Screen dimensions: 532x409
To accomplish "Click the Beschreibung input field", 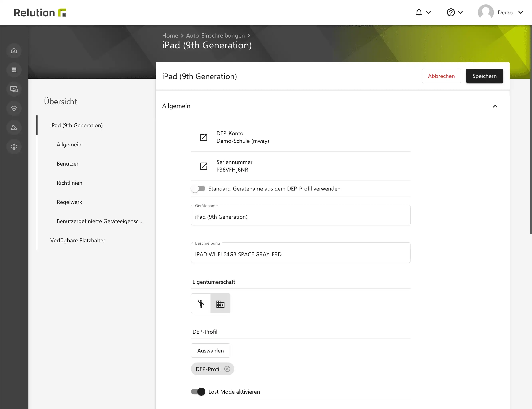I will click(x=301, y=253).
